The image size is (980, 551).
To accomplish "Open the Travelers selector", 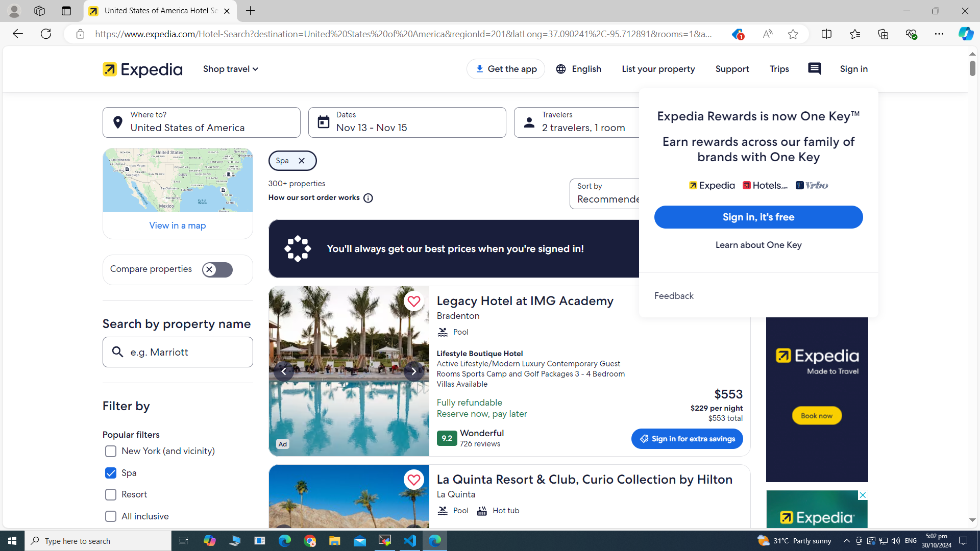I will [576, 122].
